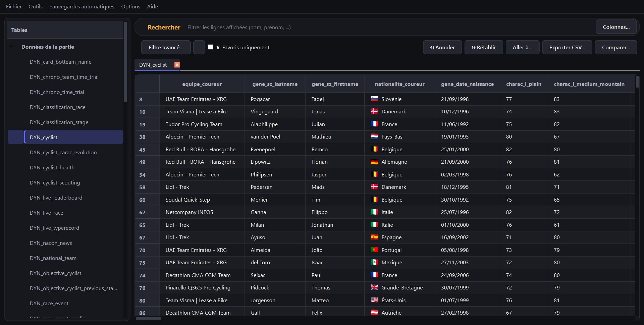Click the Annuler undo button

442,47
